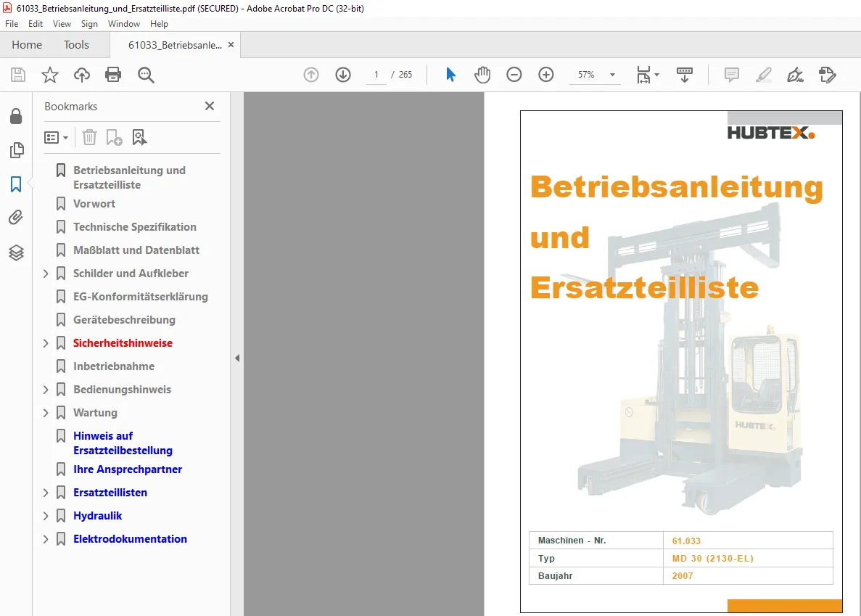Click the share/send file icon
The image size is (861, 616).
827,75
